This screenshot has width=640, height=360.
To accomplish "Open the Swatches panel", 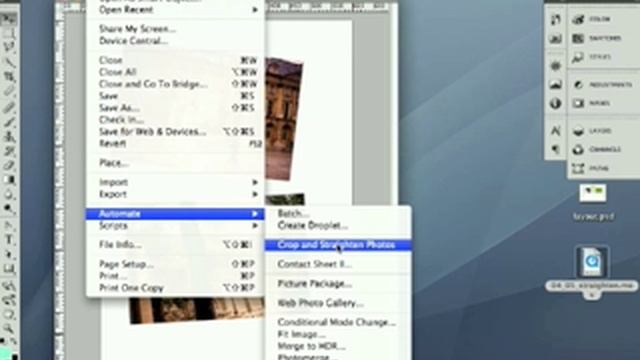I will coord(596,38).
